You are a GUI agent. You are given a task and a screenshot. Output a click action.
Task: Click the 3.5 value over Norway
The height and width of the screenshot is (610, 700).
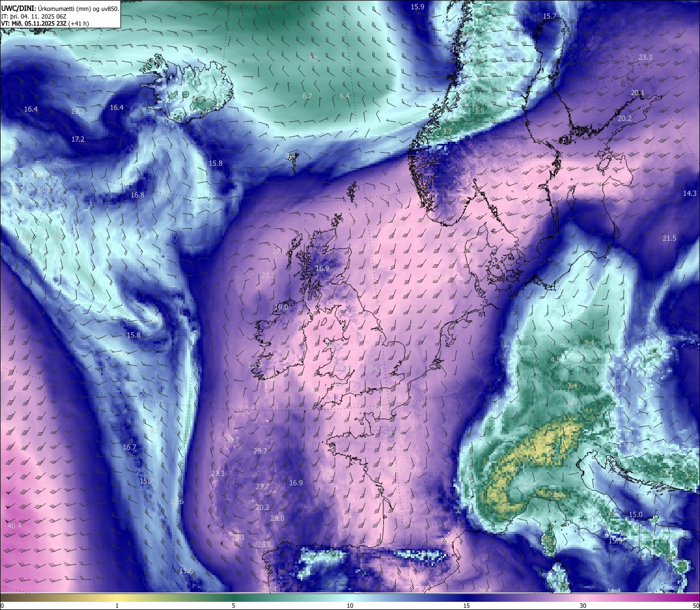coord(479,111)
